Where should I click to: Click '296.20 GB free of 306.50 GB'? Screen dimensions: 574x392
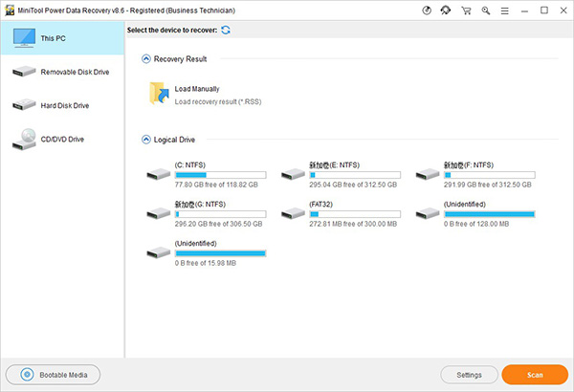[x=218, y=224]
